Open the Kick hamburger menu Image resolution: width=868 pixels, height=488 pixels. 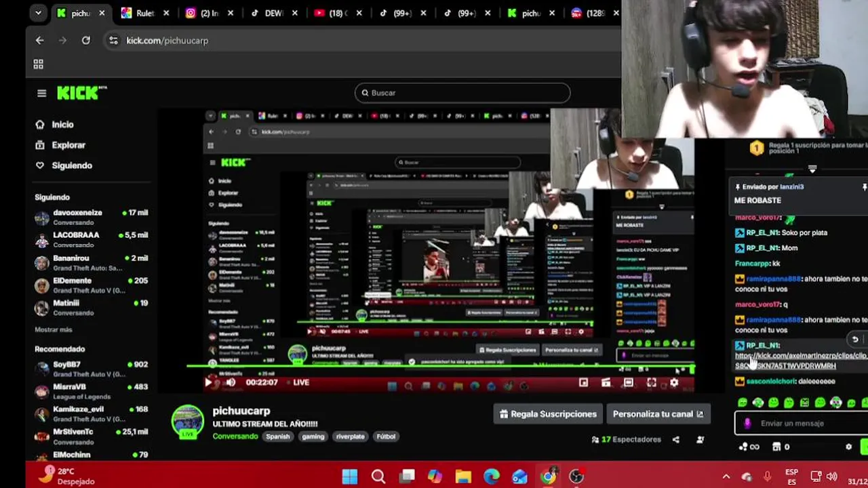(41, 93)
